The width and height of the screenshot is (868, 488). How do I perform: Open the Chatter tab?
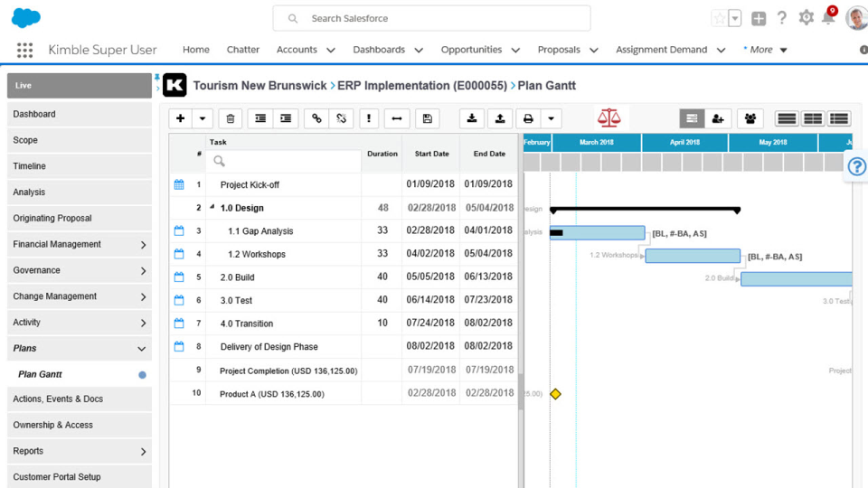pyautogui.click(x=243, y=50)
